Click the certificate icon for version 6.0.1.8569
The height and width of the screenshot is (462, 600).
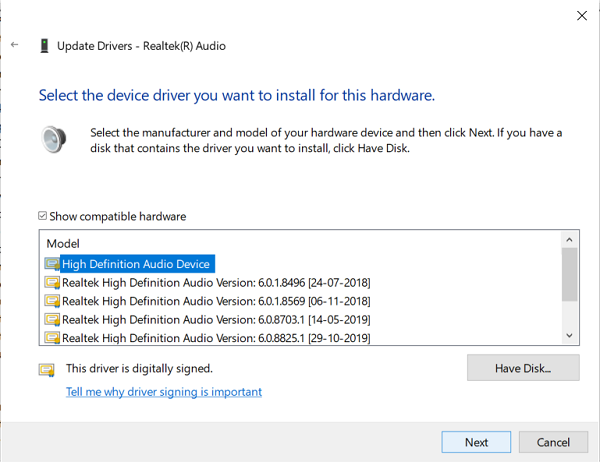pos(52,301)
